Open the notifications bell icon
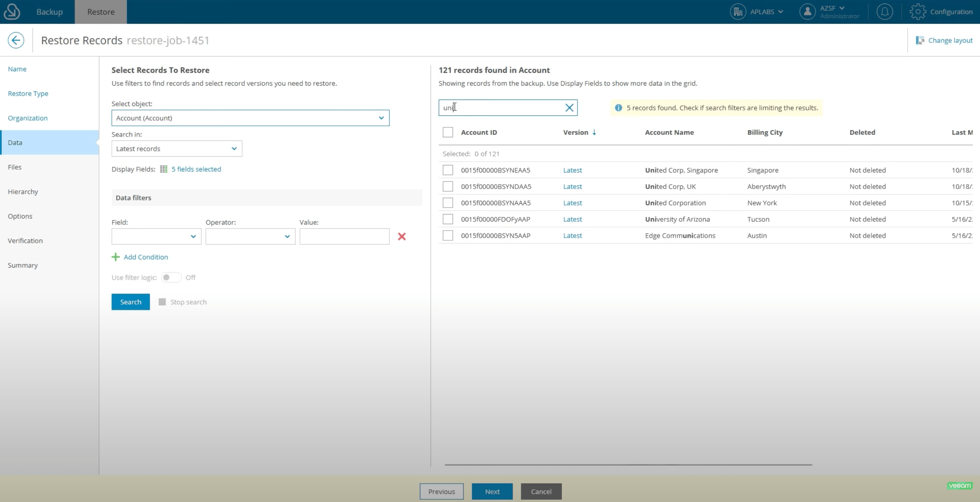 coord(885,12)
